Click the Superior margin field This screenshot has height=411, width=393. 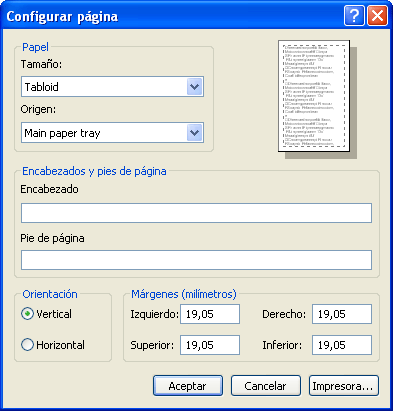click(x=210, y=345)
